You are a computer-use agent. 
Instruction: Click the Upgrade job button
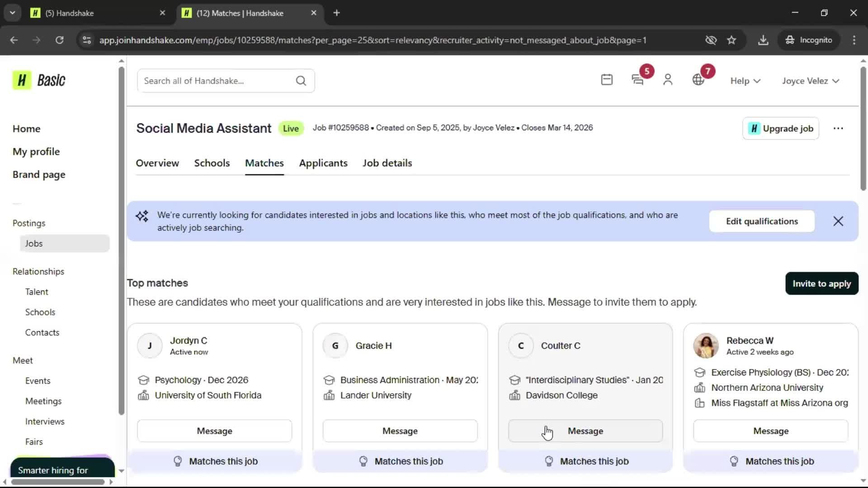780,128
